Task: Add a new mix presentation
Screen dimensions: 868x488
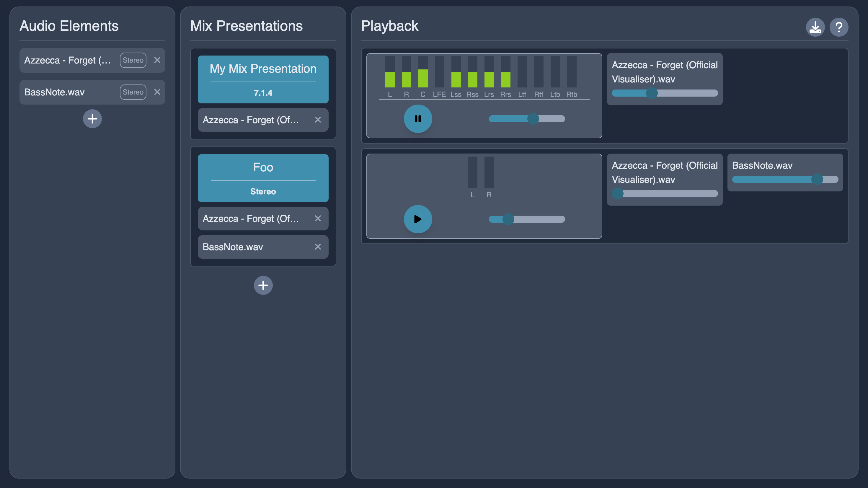Action: (263, 285)
